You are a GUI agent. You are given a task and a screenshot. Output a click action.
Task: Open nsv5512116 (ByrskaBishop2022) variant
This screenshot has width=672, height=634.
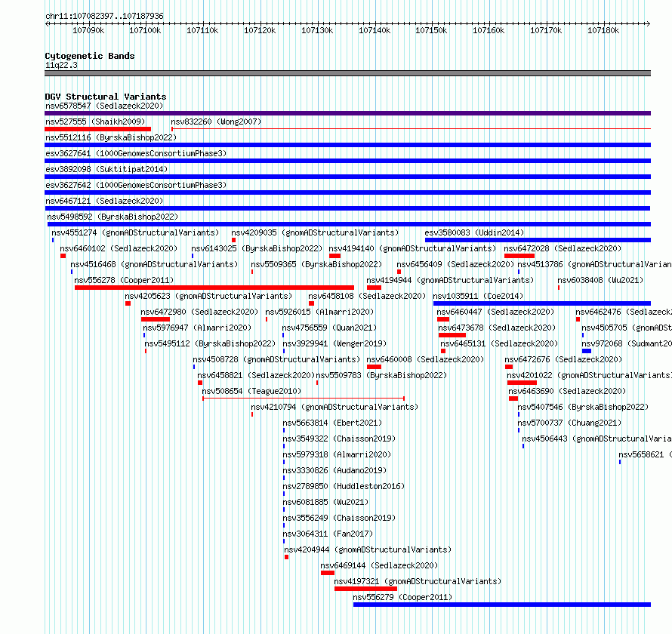111,137
